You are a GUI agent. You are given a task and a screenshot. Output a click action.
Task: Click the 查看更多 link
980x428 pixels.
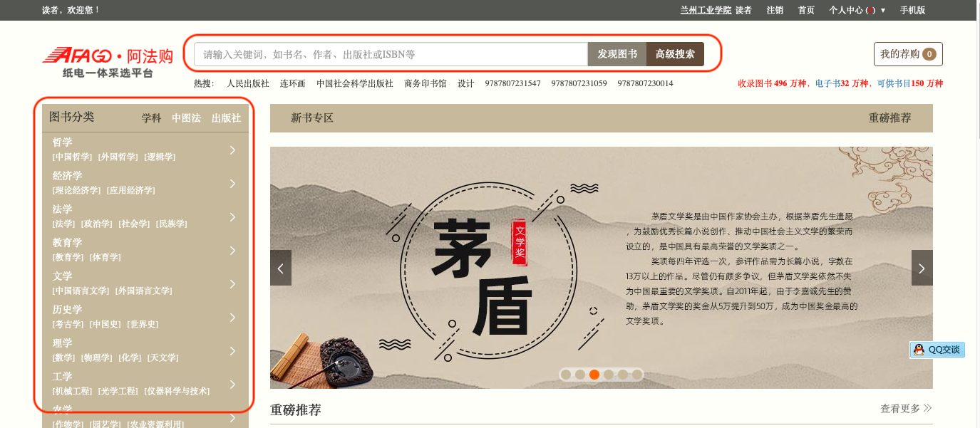[906, 408]
